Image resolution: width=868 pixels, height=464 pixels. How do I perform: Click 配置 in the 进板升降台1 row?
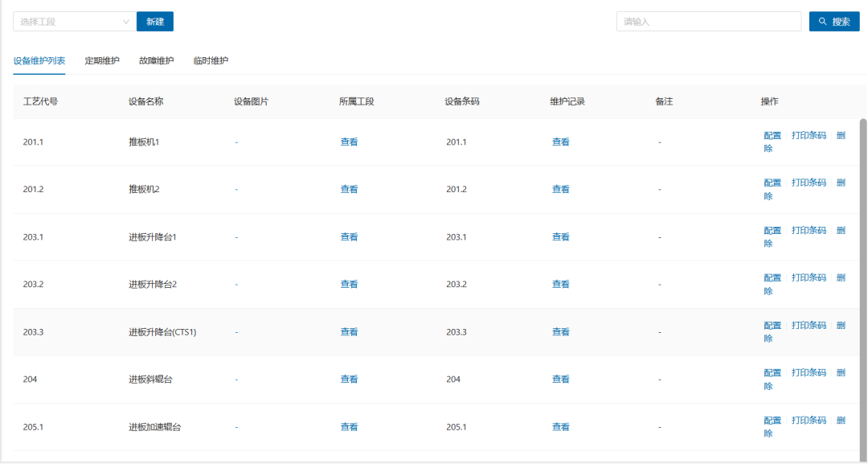click(x=772, y=230)
